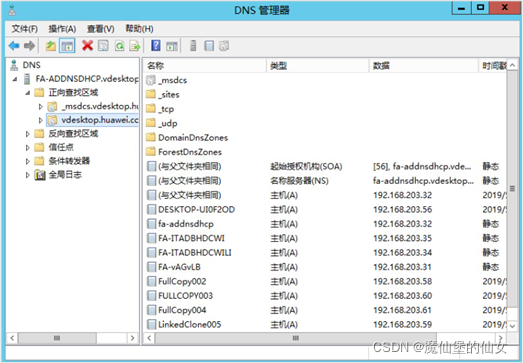Select the FA-ADDNSDHCP server icon in tree

pos(27,79)
